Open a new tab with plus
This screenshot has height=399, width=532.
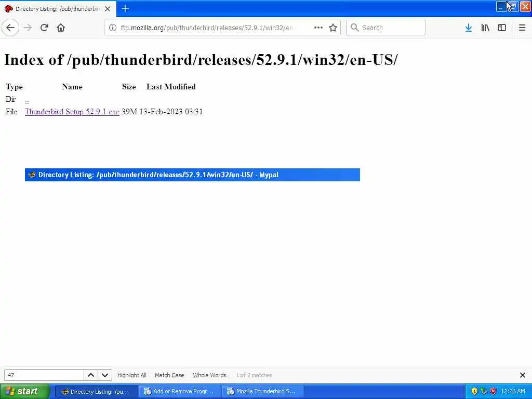(x=125, y=8)
